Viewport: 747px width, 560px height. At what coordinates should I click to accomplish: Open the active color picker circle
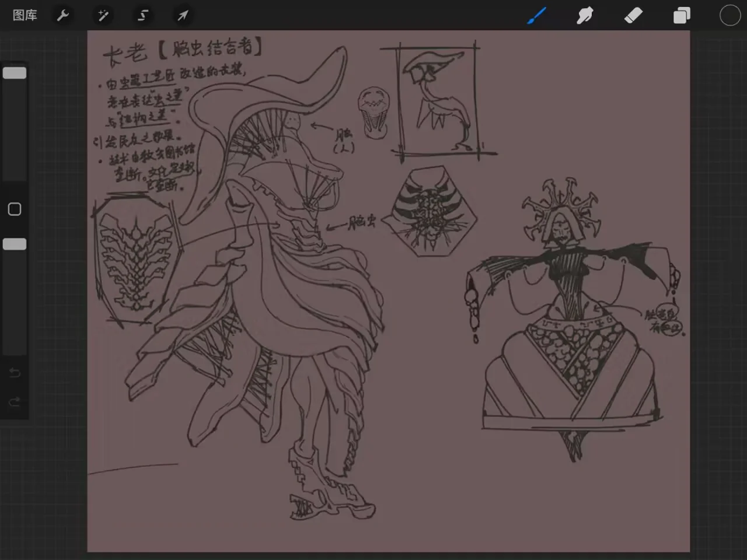pyautogui.click(x=729, y=16)
